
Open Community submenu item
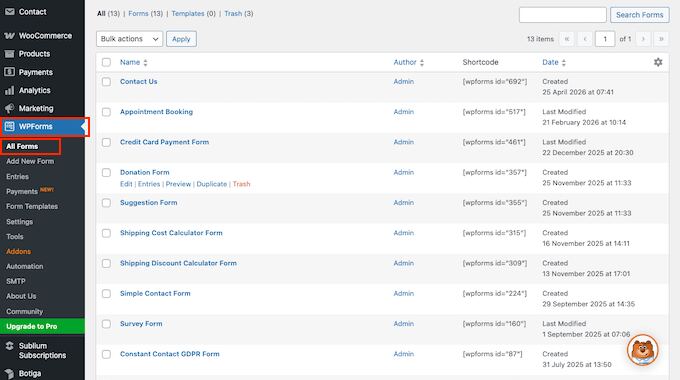(x=24, y=311)
